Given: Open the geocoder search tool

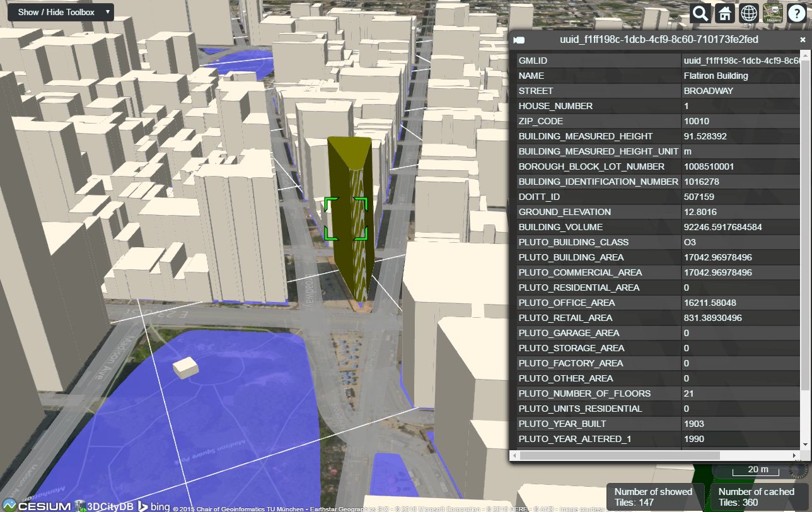Looking at the screenshot, I should (x=700, y=13).
